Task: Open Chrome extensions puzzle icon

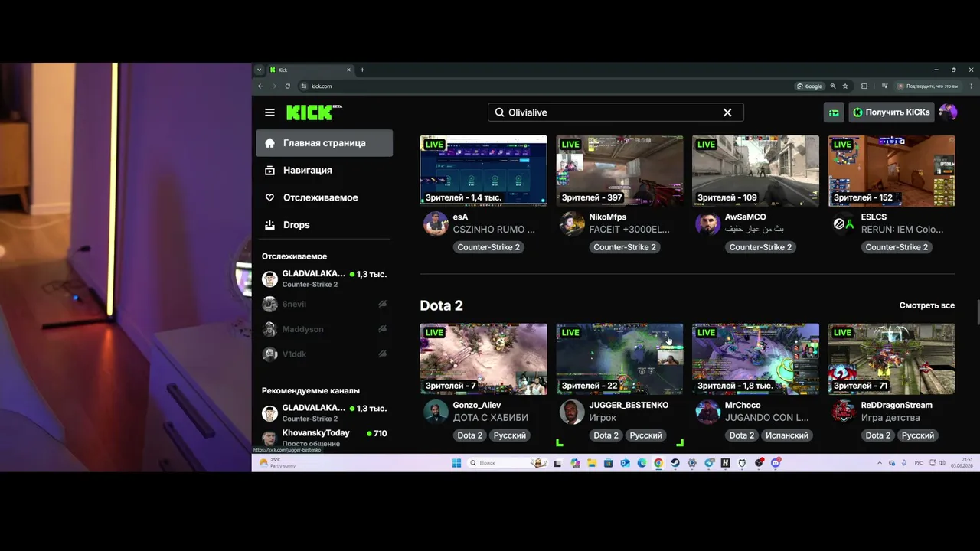Action: coord(864,86)
